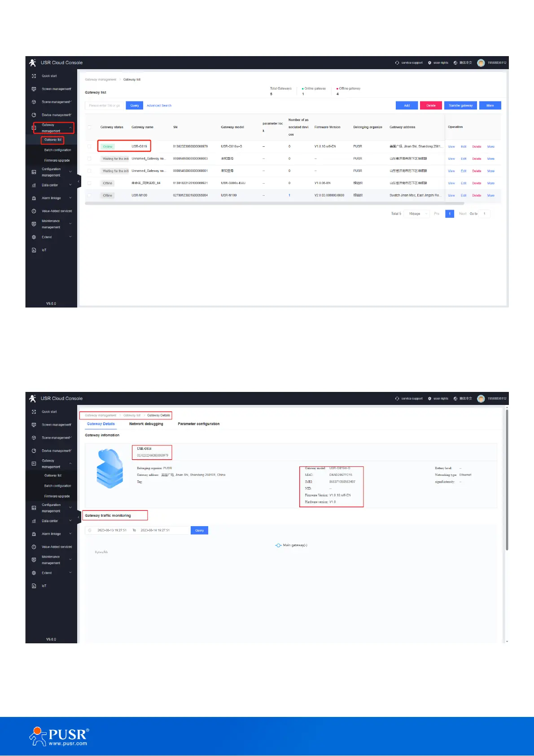Image resolution: width=534 pixels, height=756 pixels.
Task: Tick the select-all checkbox in gateway table header
Action: pos(89,127)
